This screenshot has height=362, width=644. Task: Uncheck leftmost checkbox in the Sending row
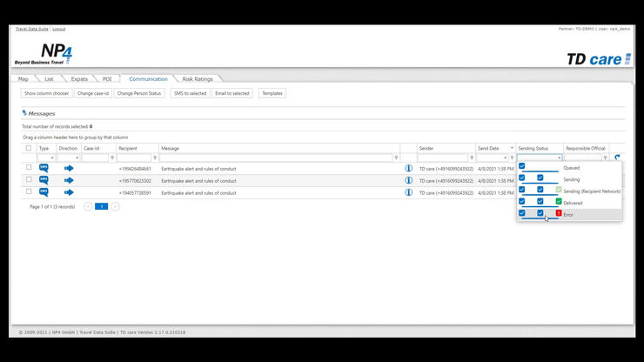(x=521, y=178)
